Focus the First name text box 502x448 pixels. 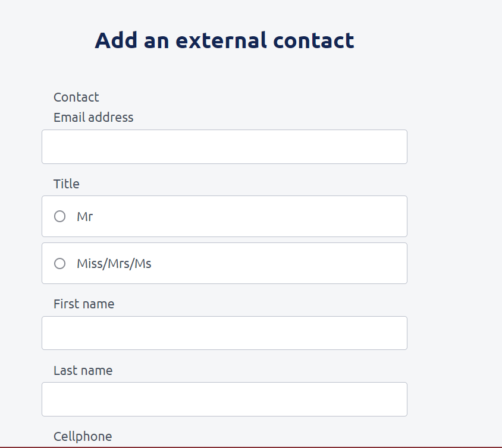click(x=224, y=333)
